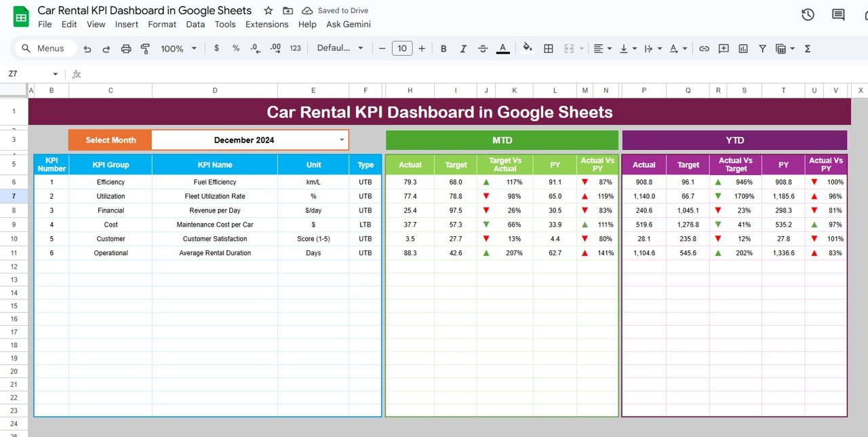Open the Select Month dropdown
The image size is (868, 437).
(341, 140)
